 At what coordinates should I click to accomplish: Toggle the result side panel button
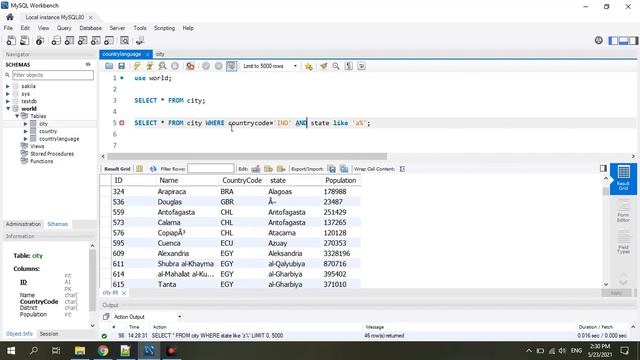pyautogui.click(x=603, y=169)
